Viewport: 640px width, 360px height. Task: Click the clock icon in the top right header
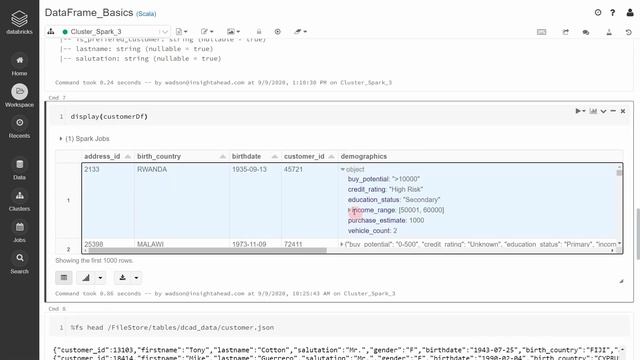[x=598, y=13]
